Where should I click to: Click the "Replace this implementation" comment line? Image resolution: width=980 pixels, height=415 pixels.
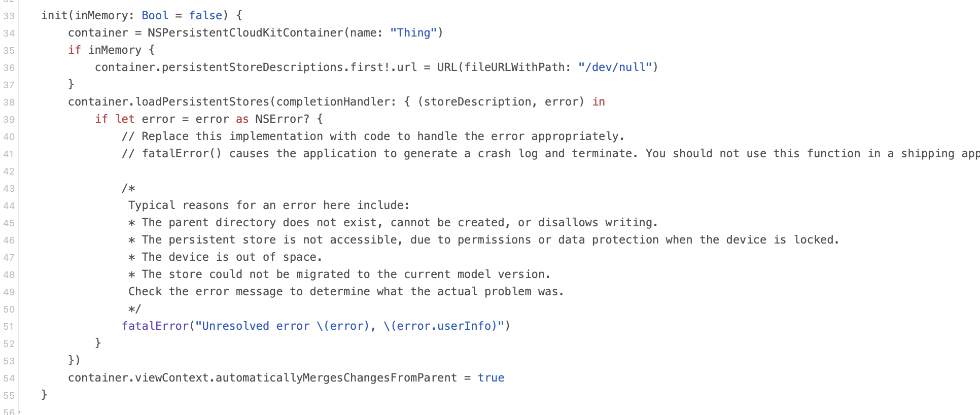click(x=373, y=136)
